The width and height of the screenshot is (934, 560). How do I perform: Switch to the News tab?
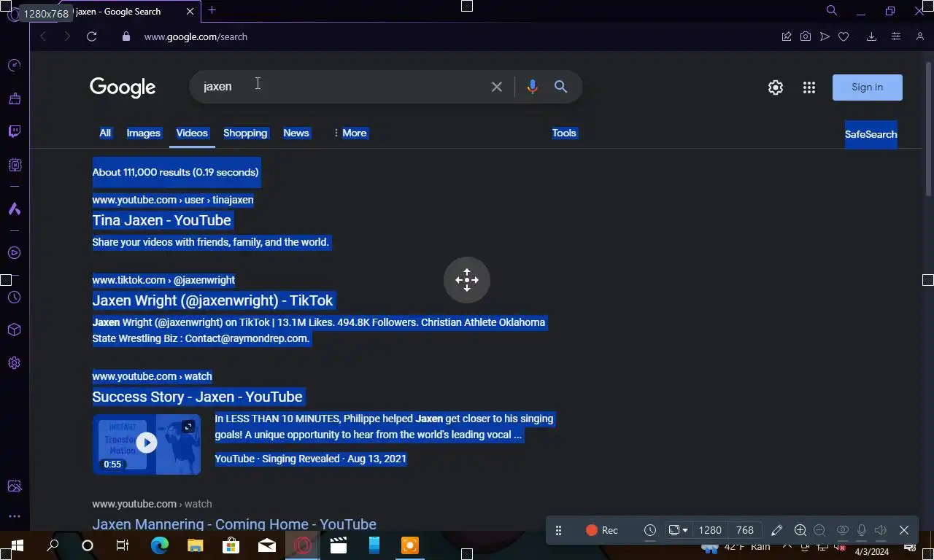[296, 133]
